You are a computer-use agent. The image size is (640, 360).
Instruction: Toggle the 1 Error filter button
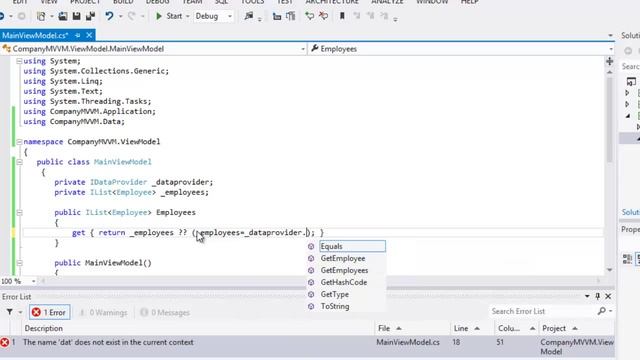click(49, 312)
